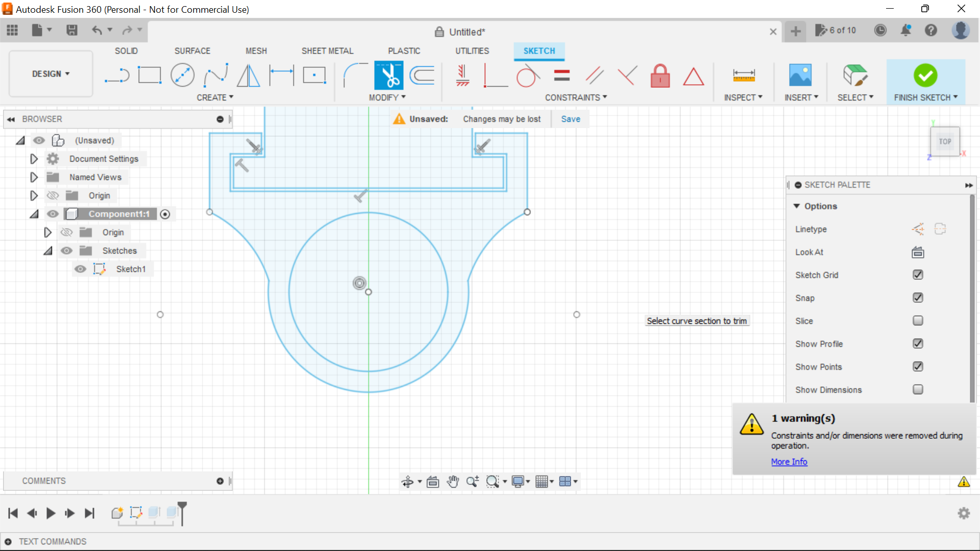Select the Circle tool in the toolbar

click(182, 75)
